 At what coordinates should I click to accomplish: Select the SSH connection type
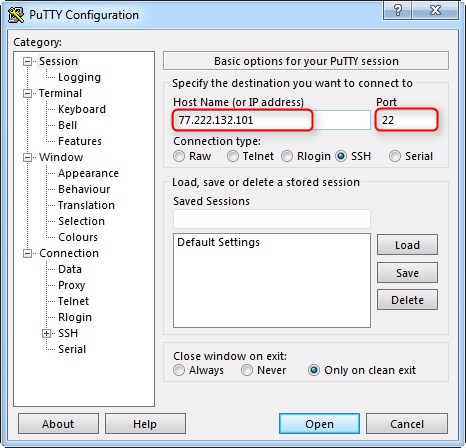(x=341, y=156)
